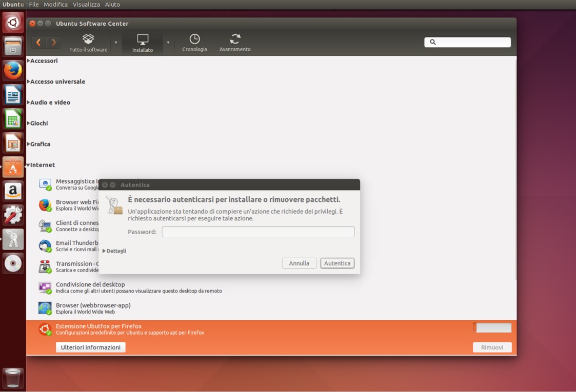Close the Autentica dialog
Viewport: 576px width, 392px height.
(105, 185)
